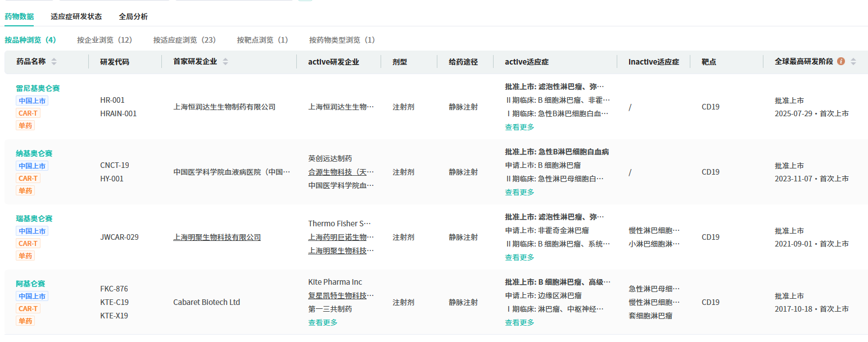Switch to 适应症研发状态 tab

(76, 16)
